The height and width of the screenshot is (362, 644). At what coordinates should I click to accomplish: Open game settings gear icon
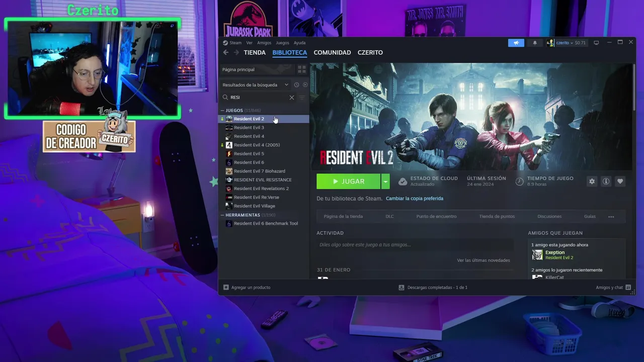592,182
